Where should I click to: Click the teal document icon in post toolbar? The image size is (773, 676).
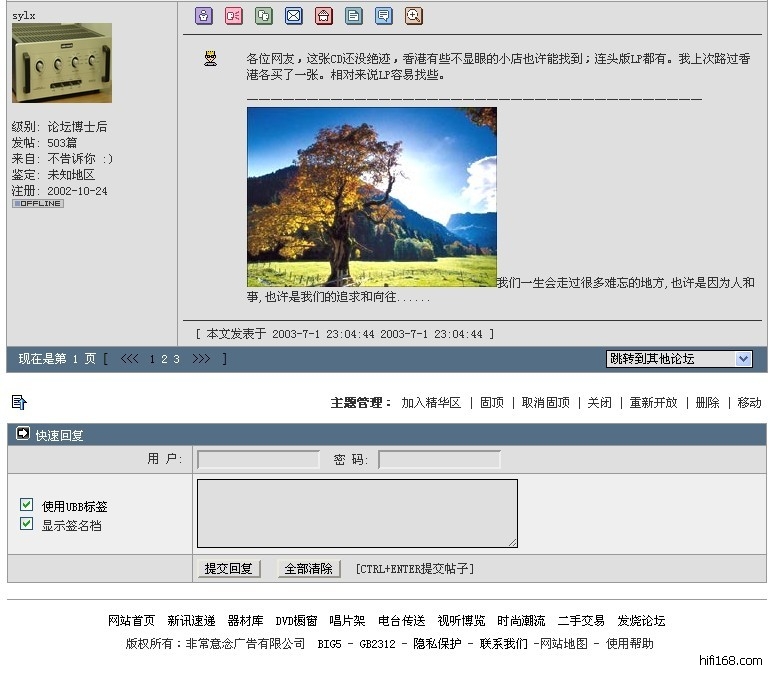pyautogui.click(x=353, y=16)
